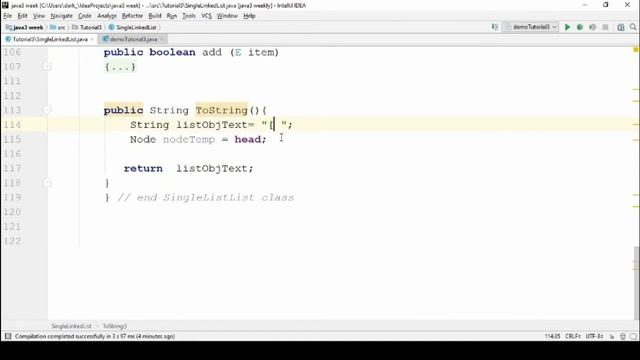Open the CRLF line separator selector
This screenshot has width=640, height=360.
point(573,336)
